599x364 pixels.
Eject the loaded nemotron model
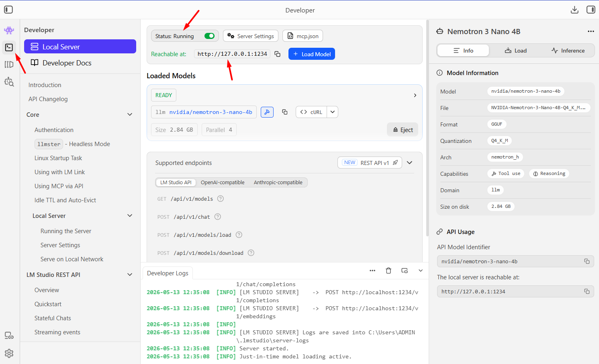tap(403, 130)
